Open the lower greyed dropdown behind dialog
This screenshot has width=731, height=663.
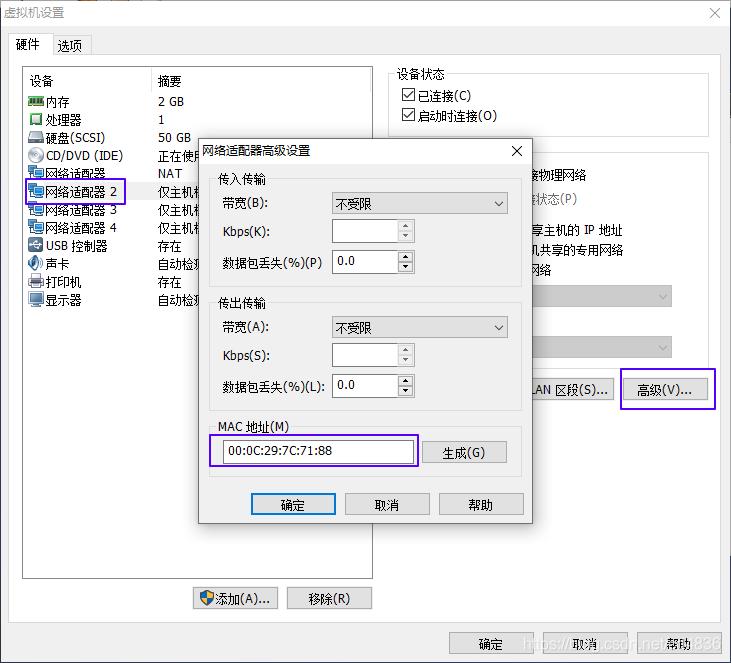click(x=601, y=347)
